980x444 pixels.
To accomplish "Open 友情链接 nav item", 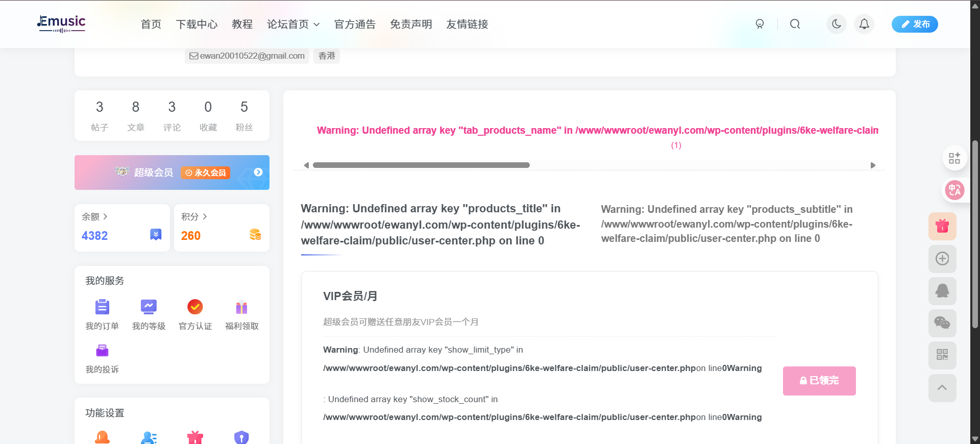I will [467, 24].
